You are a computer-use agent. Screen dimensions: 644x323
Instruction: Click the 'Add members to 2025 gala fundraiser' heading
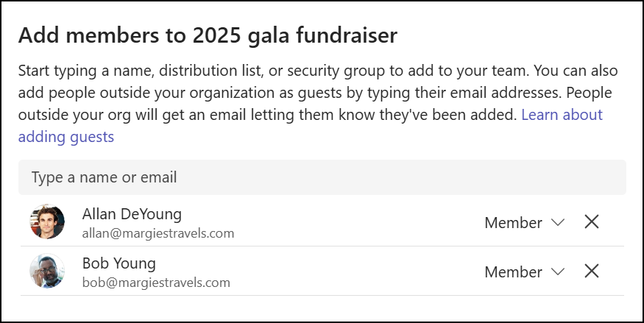click(x=208, y=35)
